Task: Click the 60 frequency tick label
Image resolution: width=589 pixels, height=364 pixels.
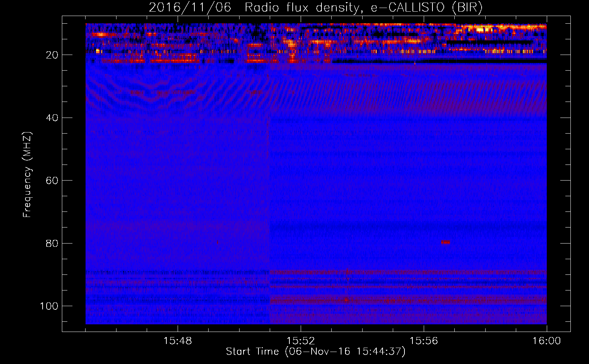Action: (52, 181)
